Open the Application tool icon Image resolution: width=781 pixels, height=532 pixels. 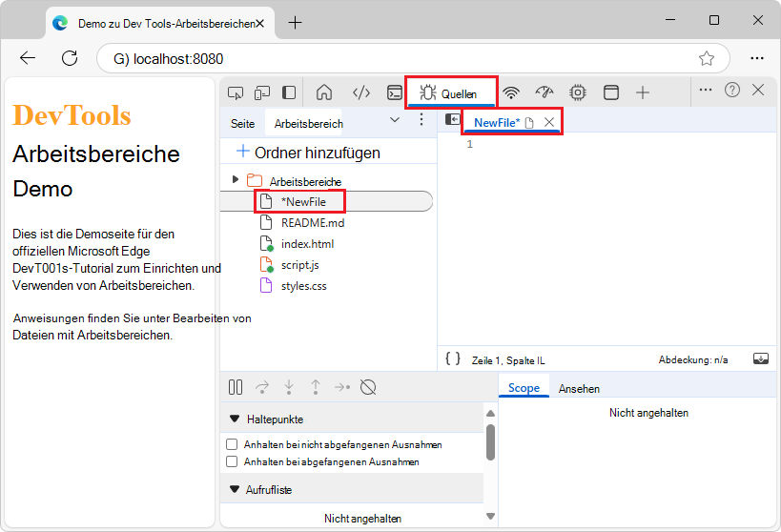[611, 92]
